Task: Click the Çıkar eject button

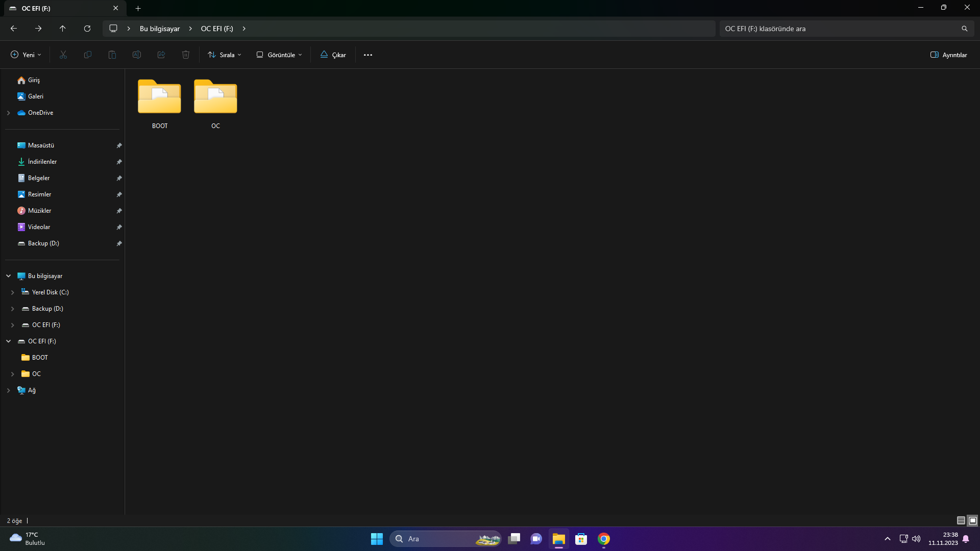Action: [x=333, y=55]
